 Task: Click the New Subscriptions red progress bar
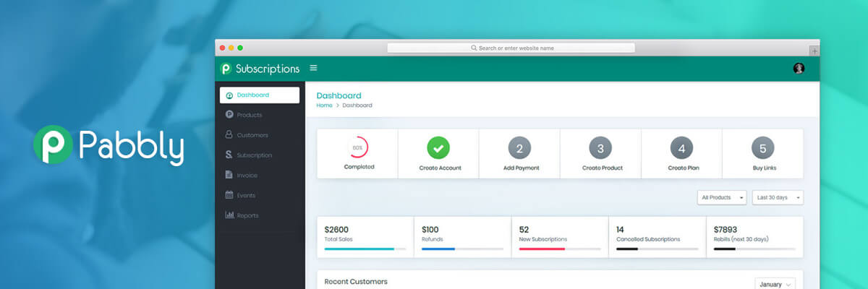point(560,249)
